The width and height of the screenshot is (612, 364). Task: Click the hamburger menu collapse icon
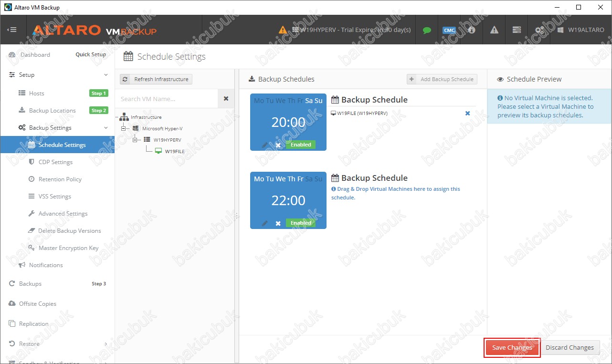coord(12,30)
